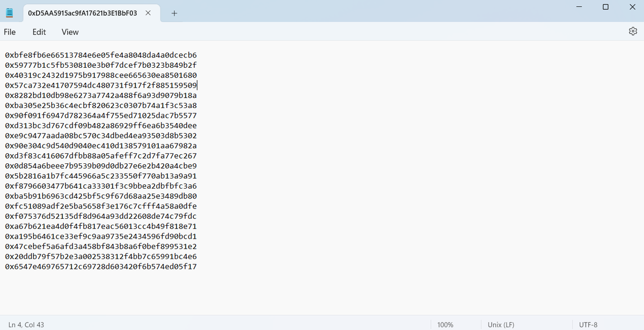Open the Edit menu
Screen dimensions: 644x330
(x=39, y=32)
